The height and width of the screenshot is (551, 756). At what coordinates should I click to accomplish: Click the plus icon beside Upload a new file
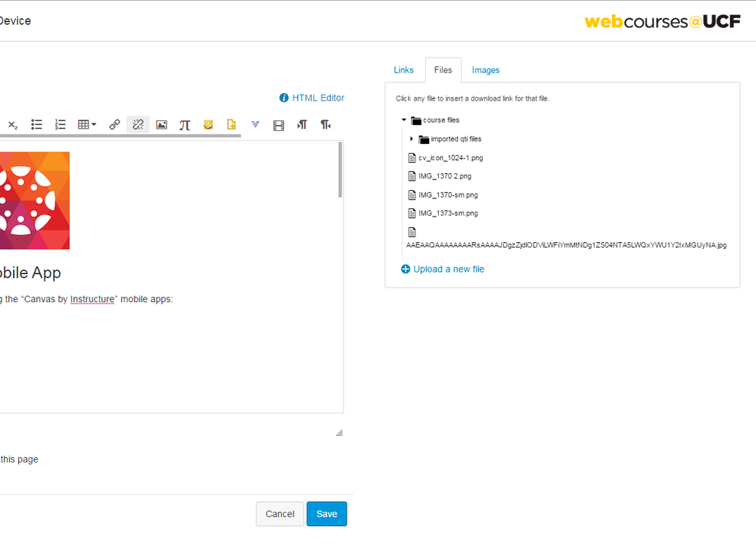tap(406, 269)
